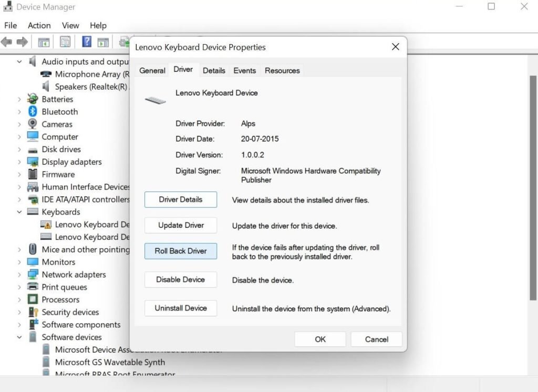Open the Action menu

[39, 25]
